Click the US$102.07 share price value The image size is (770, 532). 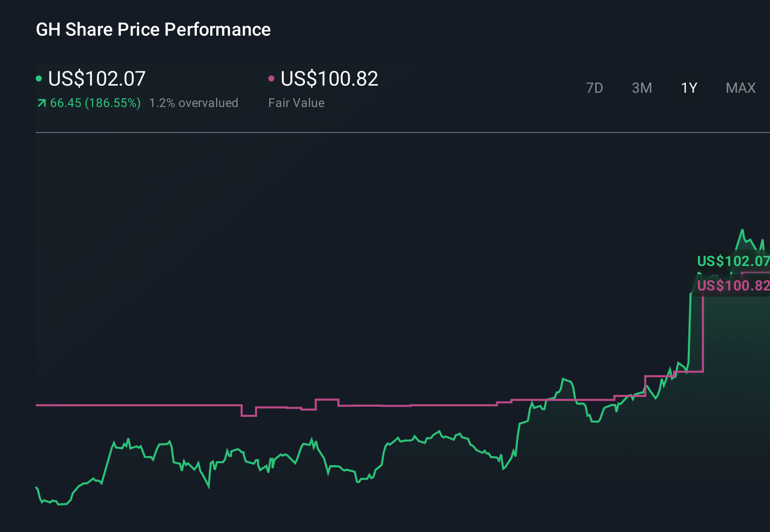96,79
